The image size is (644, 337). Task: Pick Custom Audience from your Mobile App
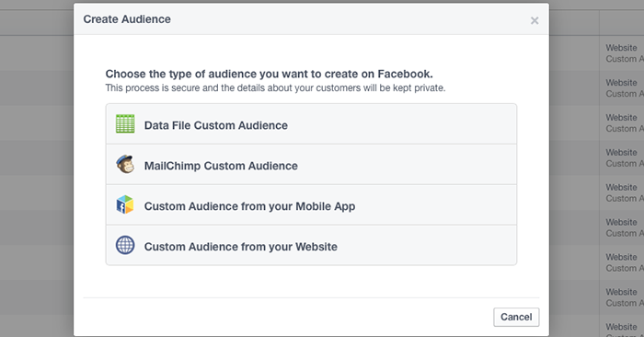(x=311, y=204)
